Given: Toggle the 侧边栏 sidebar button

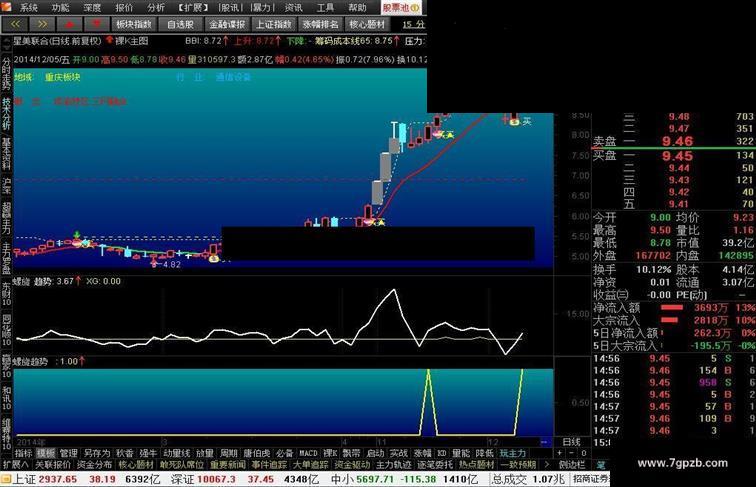Looking at the screenshot, I should click(x=572, y=465).
